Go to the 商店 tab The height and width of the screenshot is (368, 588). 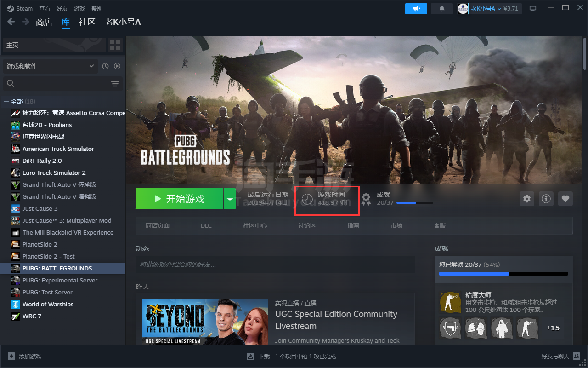click(44, 22)
